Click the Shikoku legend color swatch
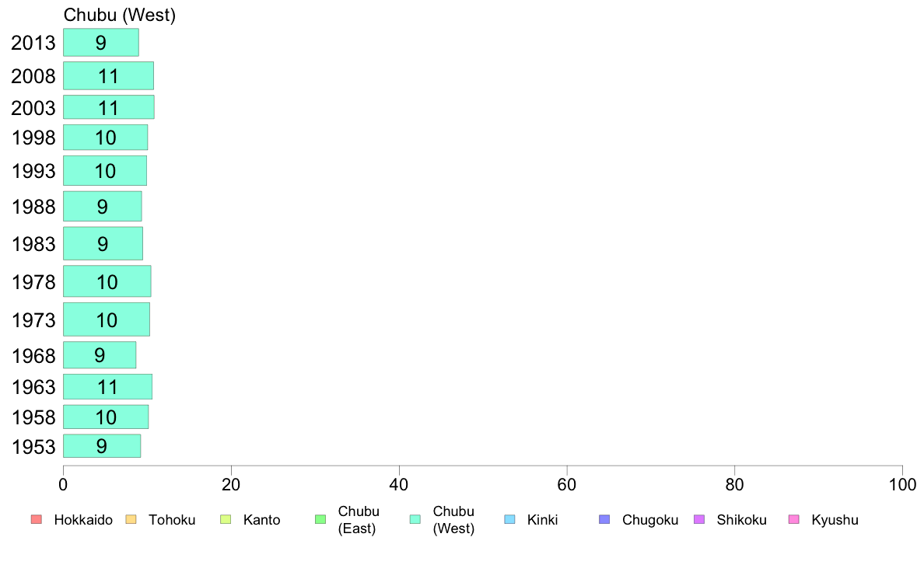Viewport: 924px width, 572px height. click(699, 520)
